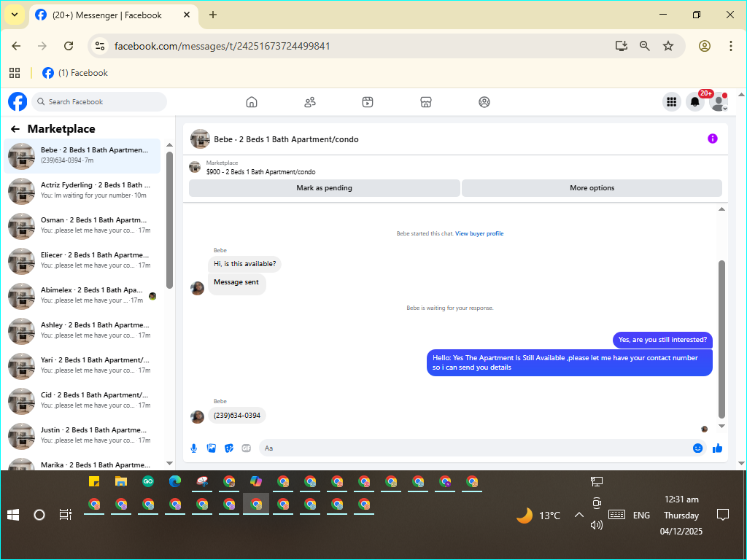Expand Chrome tab search dropdown
The image size is (747, 560).
15,15
